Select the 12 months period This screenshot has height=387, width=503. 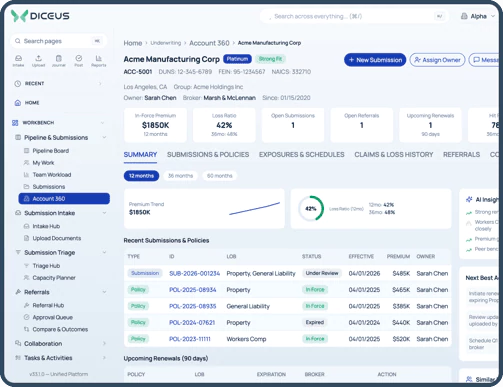point(141,176)
